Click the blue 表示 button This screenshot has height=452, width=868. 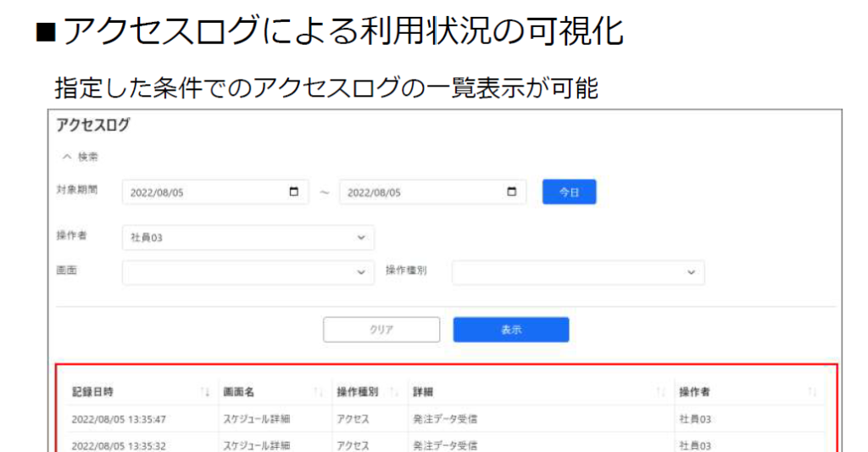tap(510, 330)
